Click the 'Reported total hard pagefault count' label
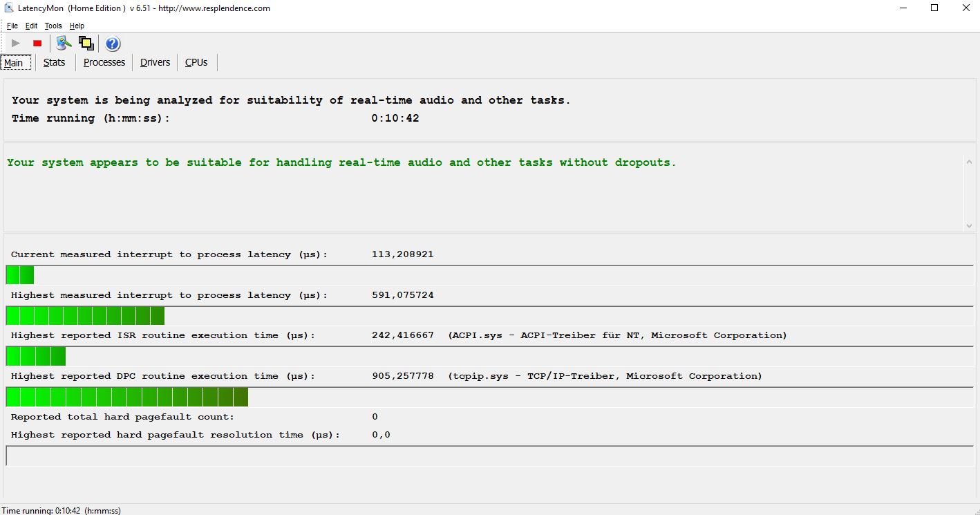Image resolution: width=980 pixels, height=515 pixels. [122, 417]
